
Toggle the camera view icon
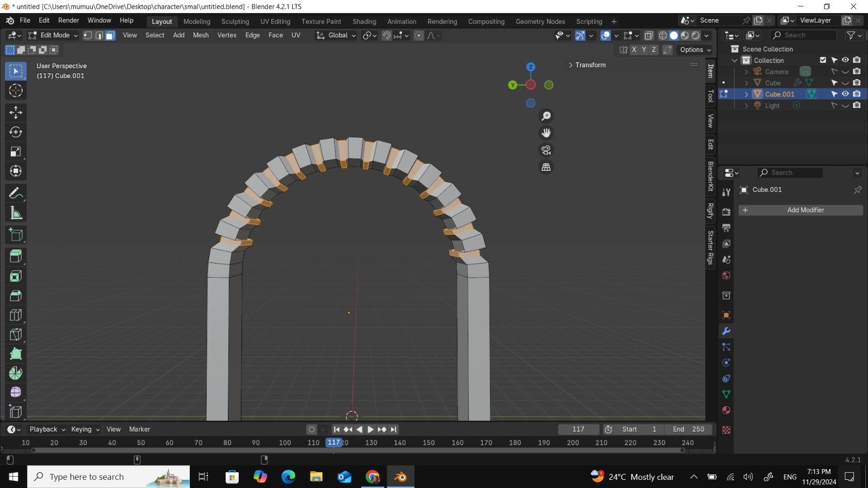(546, 150)
